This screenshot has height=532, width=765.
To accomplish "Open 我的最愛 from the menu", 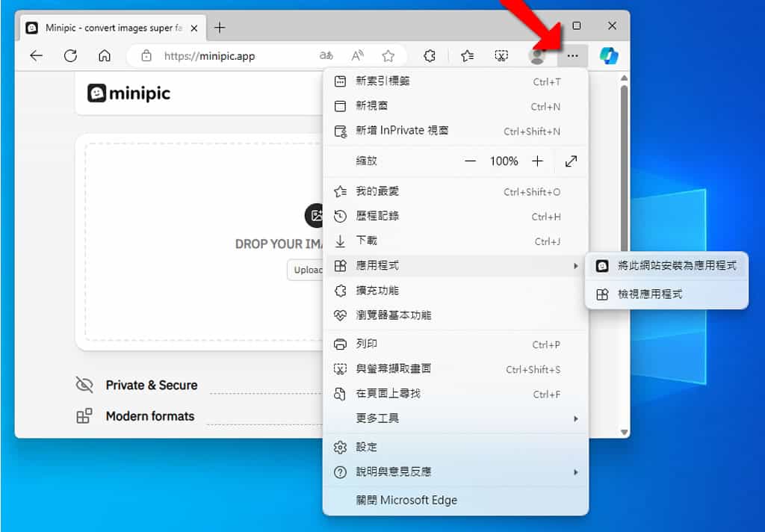I will [456, 191].
